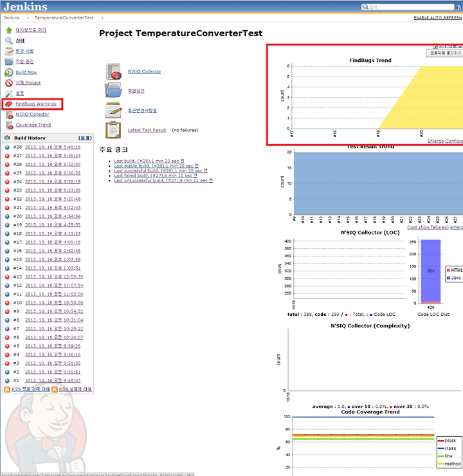Click the magnifier status icon in sidebar
This screenshot has width=463, height=476.
pyautogui.click(x=9, y=41)
